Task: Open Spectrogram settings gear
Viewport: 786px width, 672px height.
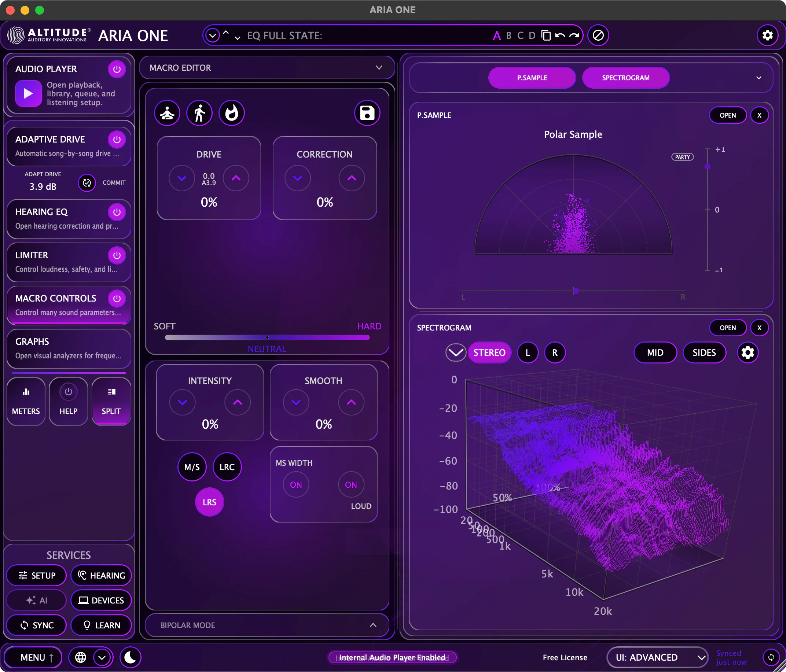Action: pyautogui.click(x=748, y=353)
